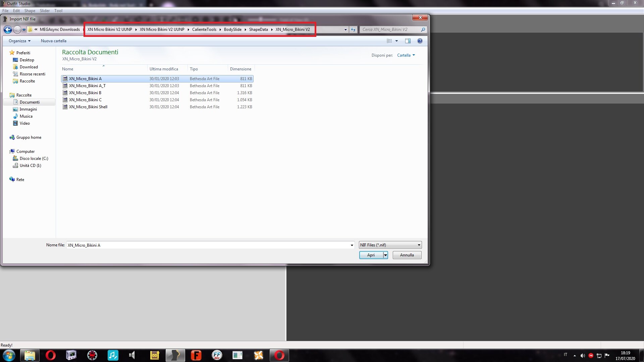Select the Raccolte libraries node
644x362 pixels.
(x=21, y=95)
